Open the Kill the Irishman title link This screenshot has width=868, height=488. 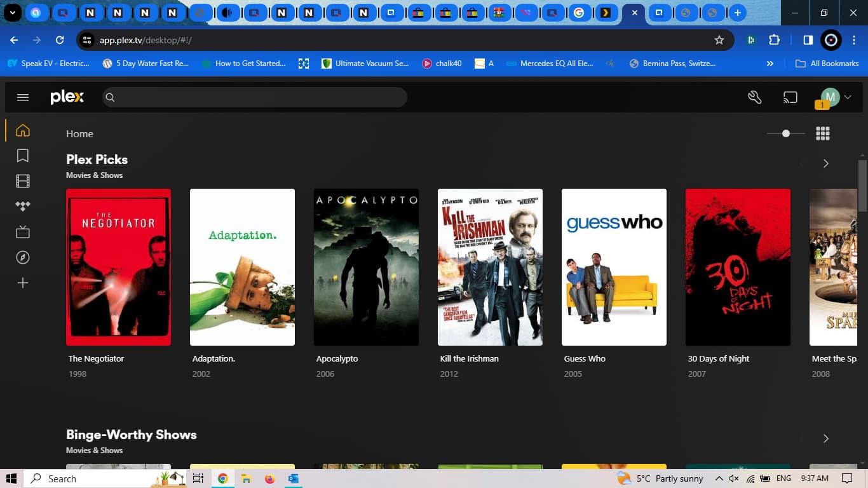(x=470, y=359)
